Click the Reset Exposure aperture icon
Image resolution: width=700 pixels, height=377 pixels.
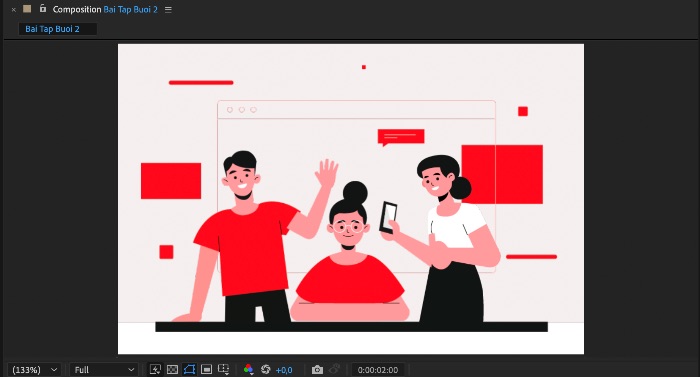pyautogui.click(x=266, y=369)
